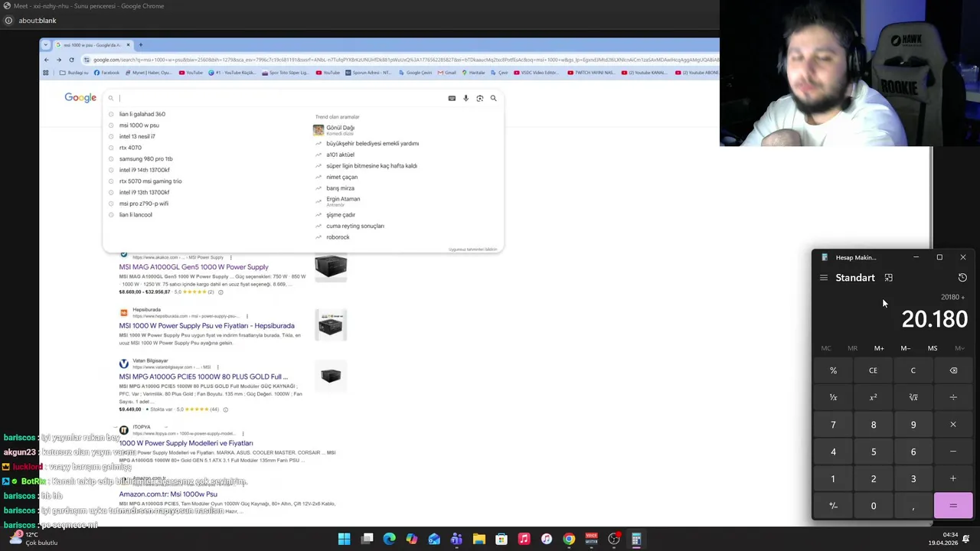The height and width of the screenshot is (551, 980).
Task: Click digit 0 on calculator
Action: click(x=873, y=506)
